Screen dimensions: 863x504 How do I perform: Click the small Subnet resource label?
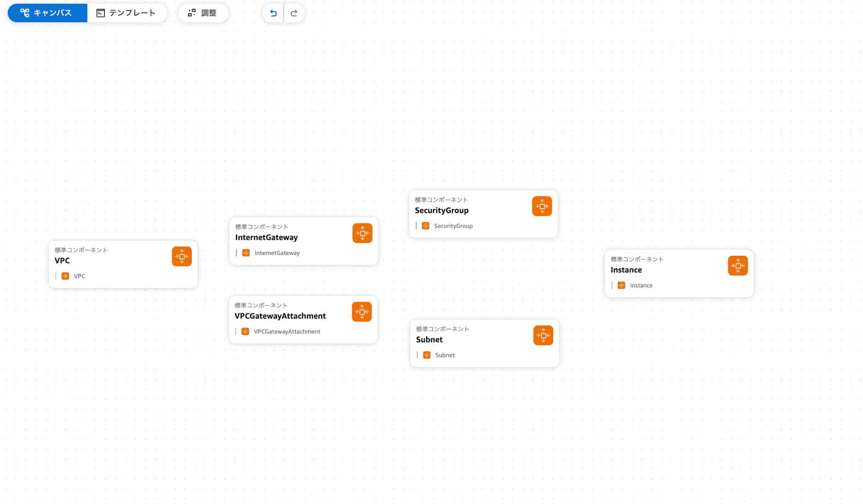coord(445,355)
